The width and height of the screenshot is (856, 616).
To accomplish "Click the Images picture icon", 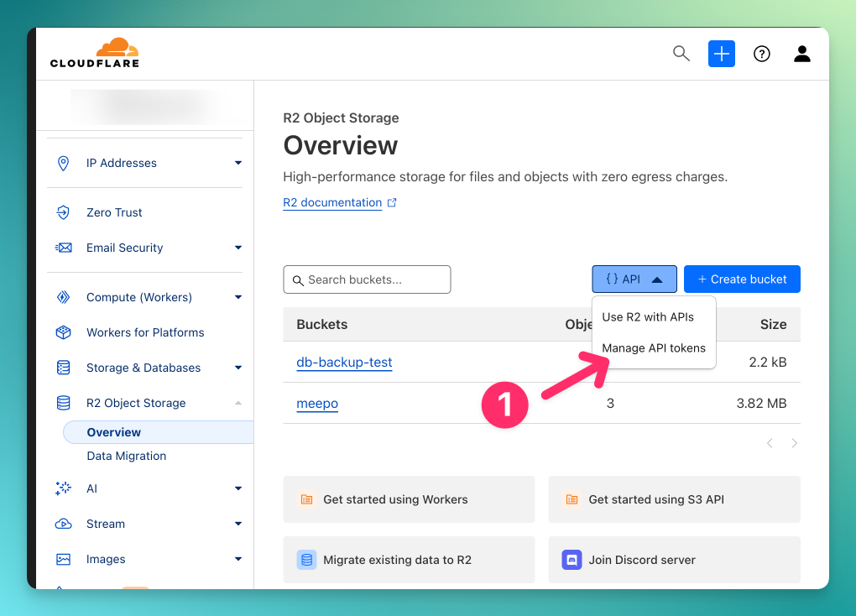I will click(x=63, y=559).
